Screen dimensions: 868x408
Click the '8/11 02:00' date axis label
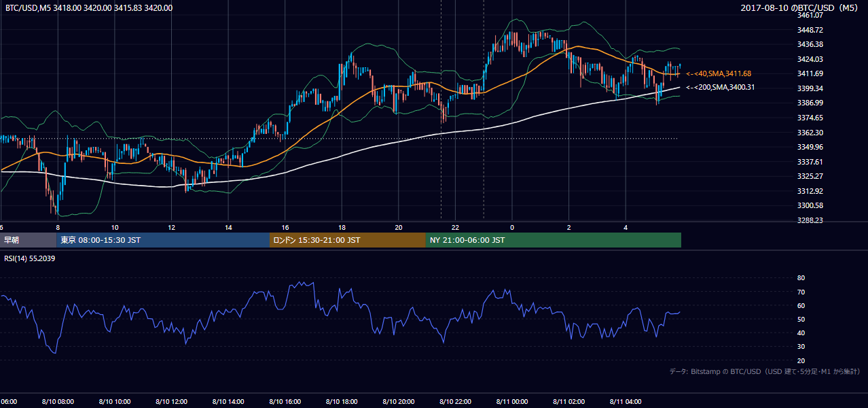pos(568,401)
